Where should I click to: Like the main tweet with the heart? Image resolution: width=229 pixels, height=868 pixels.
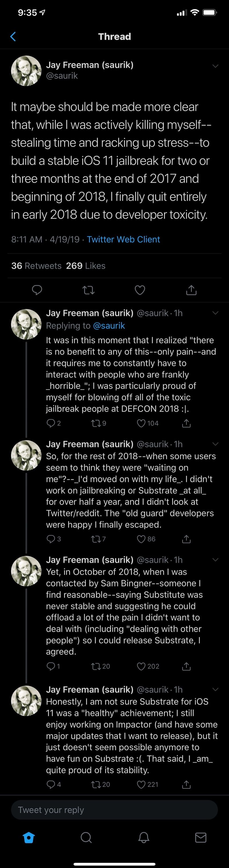(x=140, y=290)
